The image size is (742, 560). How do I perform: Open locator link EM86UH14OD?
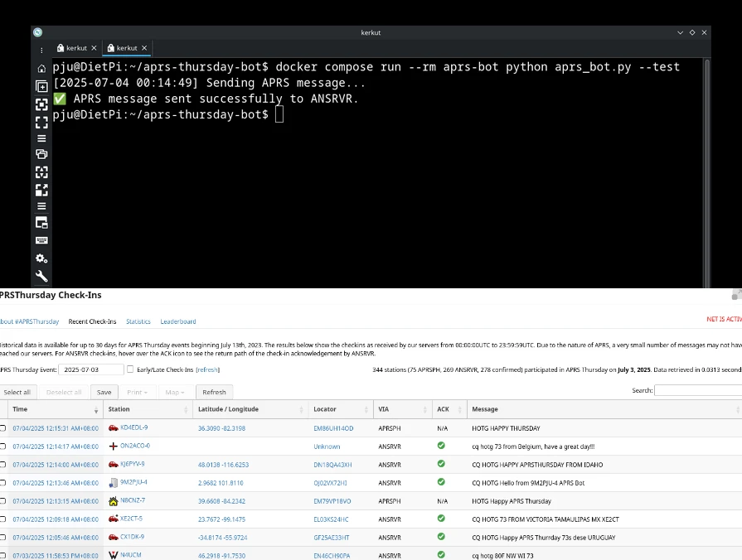click(333, 428)
